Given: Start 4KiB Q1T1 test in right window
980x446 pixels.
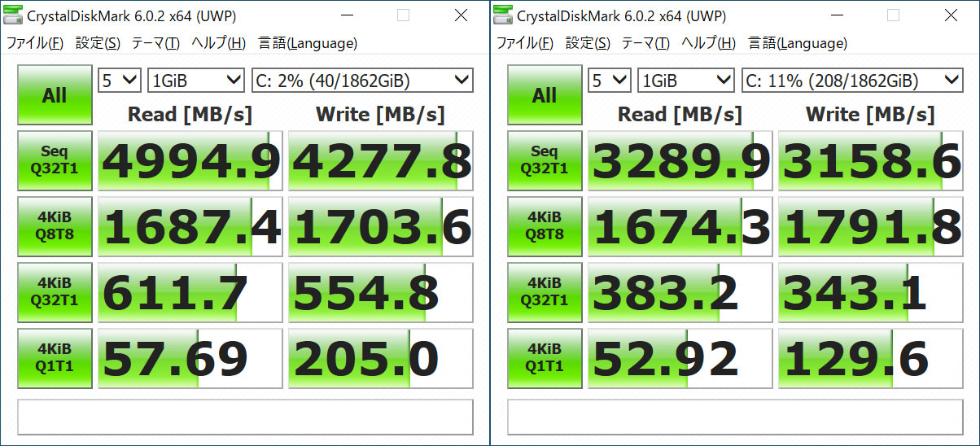Looking at the screenshot, I should 545,358.
